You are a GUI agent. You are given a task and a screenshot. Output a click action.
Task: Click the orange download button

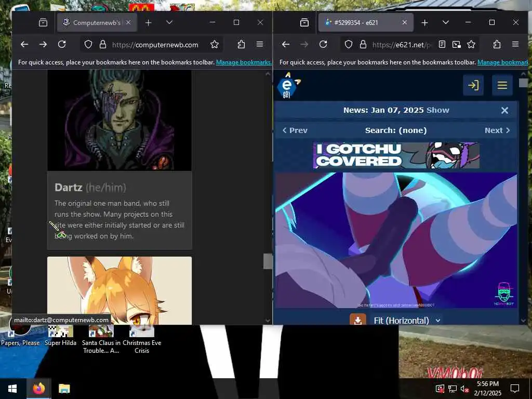[x=358, y=320]
